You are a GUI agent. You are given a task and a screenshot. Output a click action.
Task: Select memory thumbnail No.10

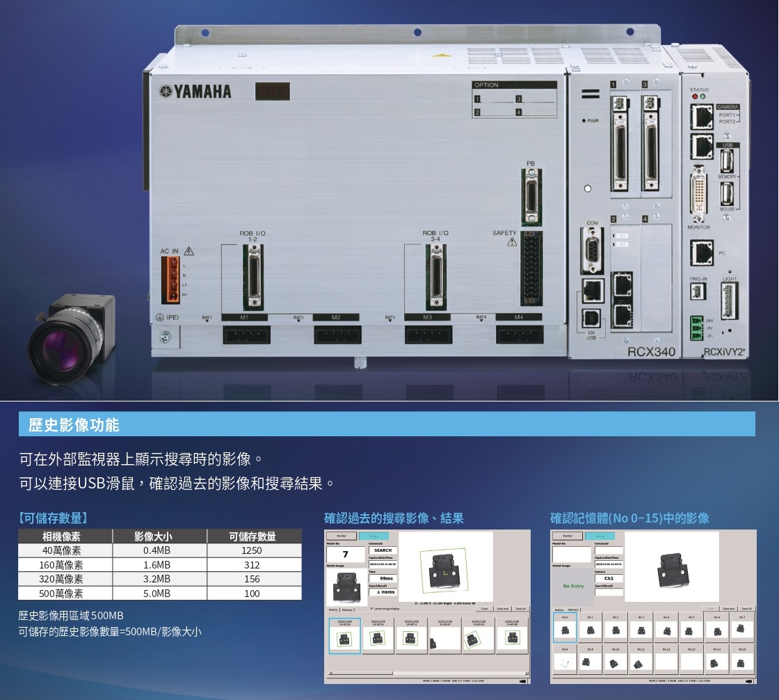[616, 659]
